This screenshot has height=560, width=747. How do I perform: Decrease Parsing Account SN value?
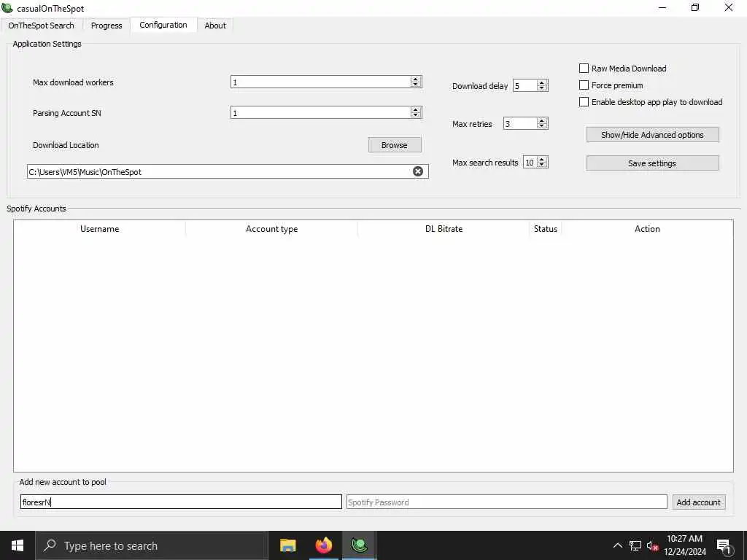pos(416,115)
